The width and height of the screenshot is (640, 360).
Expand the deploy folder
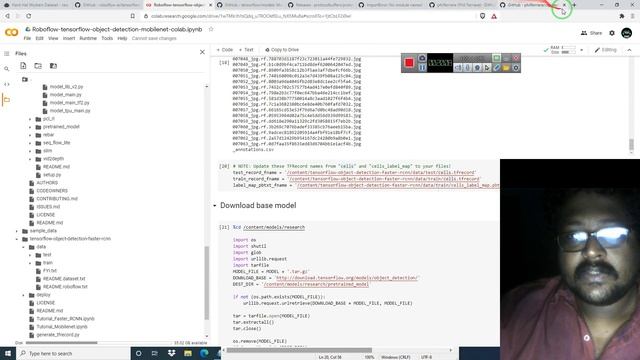23,295
